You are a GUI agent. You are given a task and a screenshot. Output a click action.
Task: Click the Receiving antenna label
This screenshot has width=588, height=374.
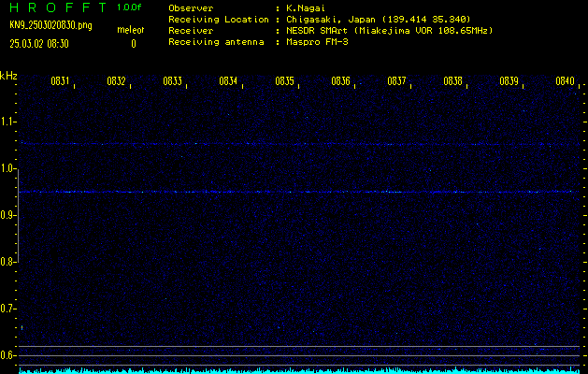(216, 42)
